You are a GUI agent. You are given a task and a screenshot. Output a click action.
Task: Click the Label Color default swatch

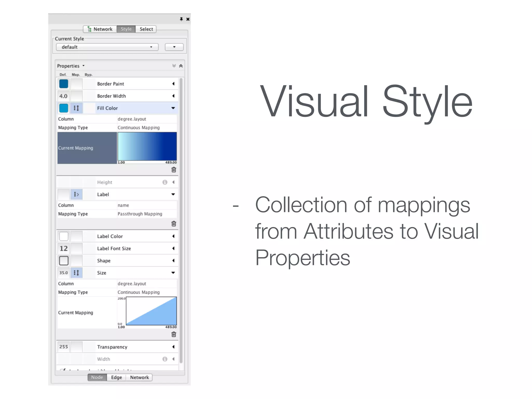coord(64,236)
